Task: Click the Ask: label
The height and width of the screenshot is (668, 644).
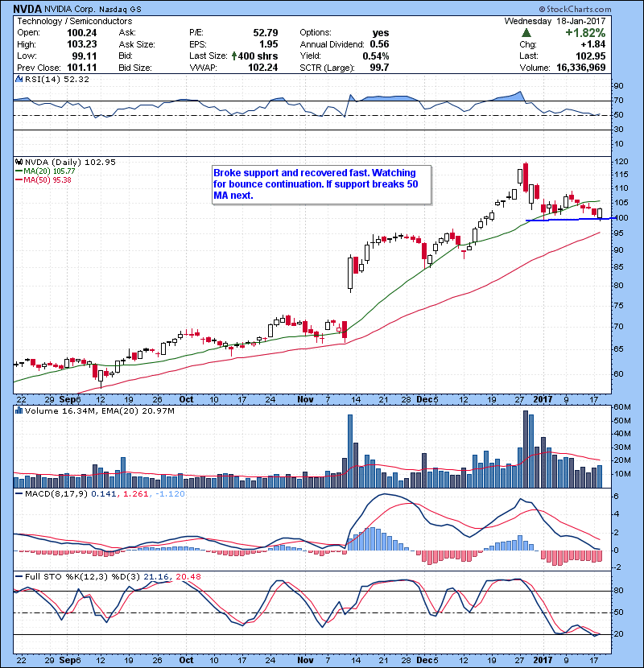Action: [127, 32]
